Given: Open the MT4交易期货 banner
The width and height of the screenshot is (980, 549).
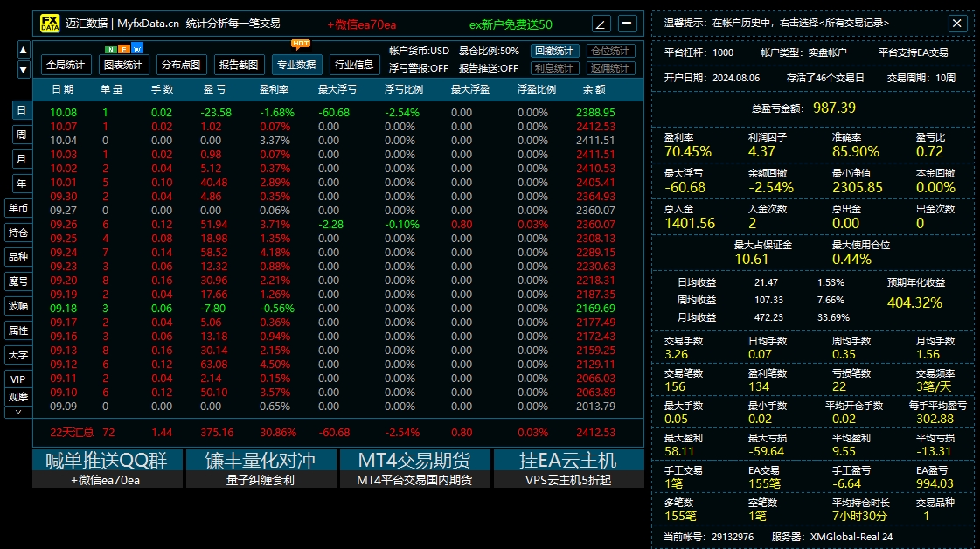Looking at the screenshot, I should pyautogui.click(x=415, y=469).
